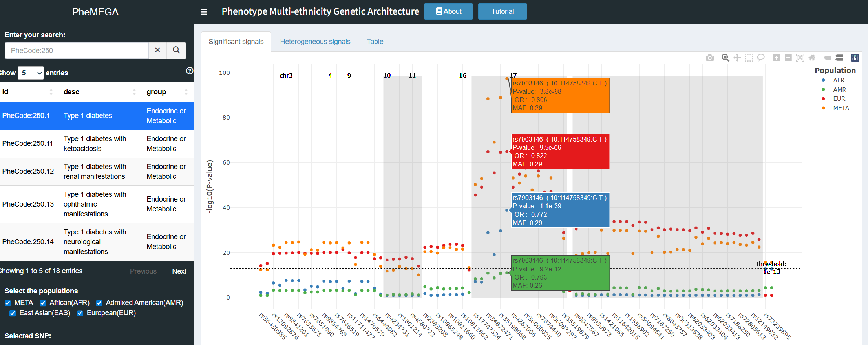Viewport: 868px width, 345px height.
Task: Switch to the Heterogeneous signals tab
Action: tap(315, 42)
